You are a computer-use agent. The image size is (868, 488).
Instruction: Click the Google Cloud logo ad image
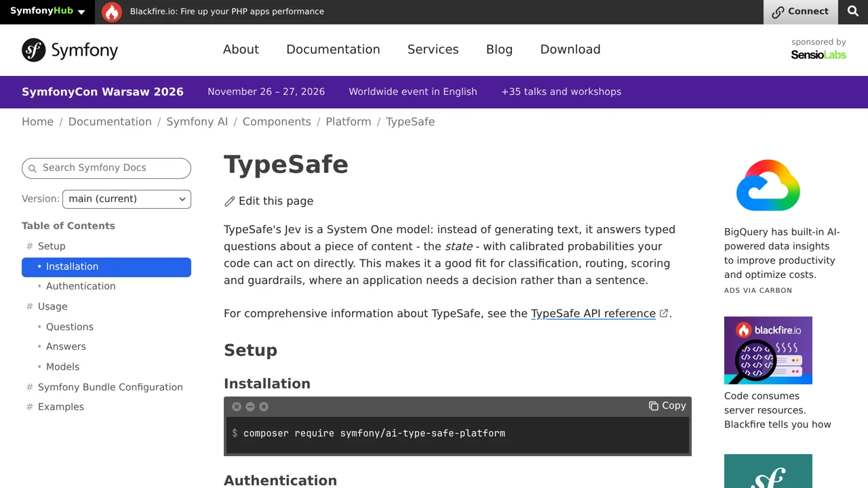click(768, 186)
